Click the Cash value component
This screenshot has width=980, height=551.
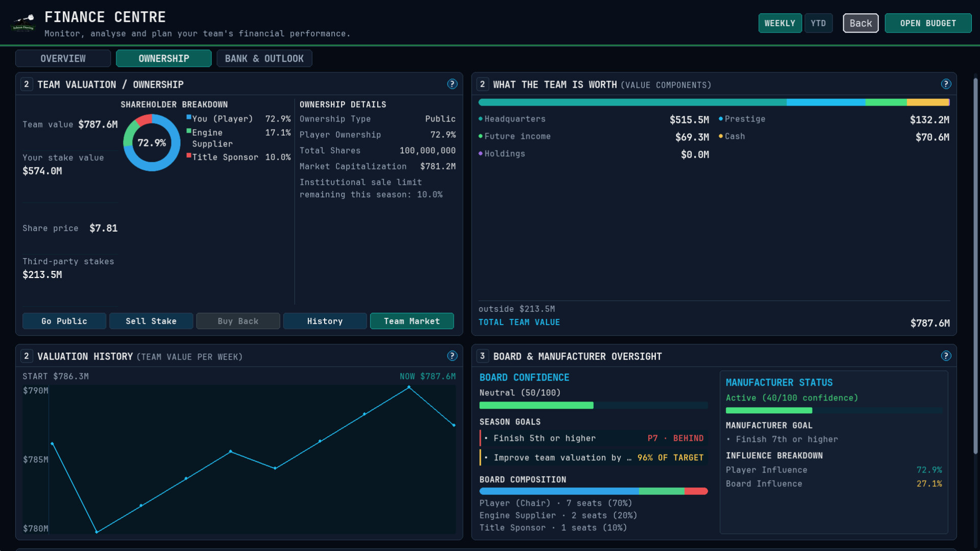click(834, 137)
